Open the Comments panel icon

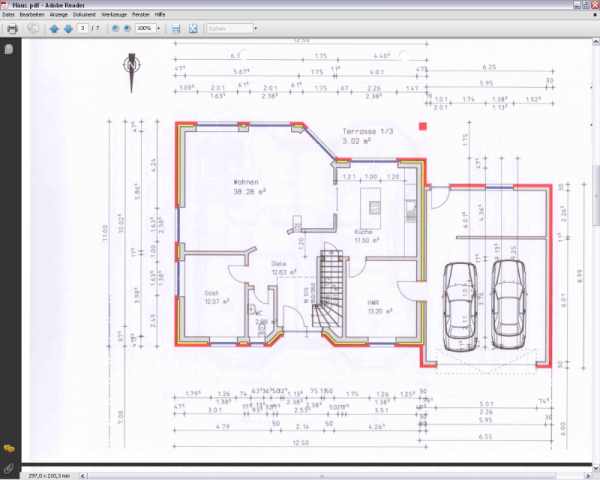(9, 449)
